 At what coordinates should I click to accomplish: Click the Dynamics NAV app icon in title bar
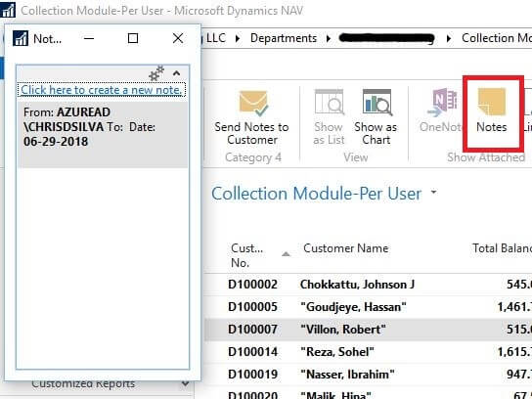click(x=8, y=10)
